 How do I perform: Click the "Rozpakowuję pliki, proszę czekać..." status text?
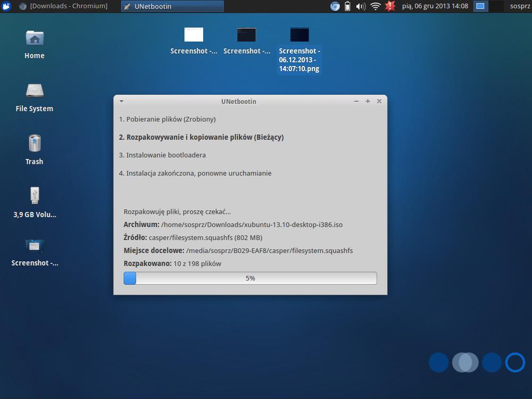(x=177, y=212)
